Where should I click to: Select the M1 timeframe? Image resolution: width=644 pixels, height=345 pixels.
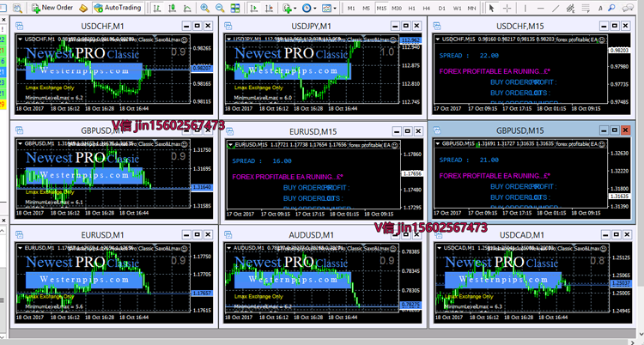click(x=351, y=9)
